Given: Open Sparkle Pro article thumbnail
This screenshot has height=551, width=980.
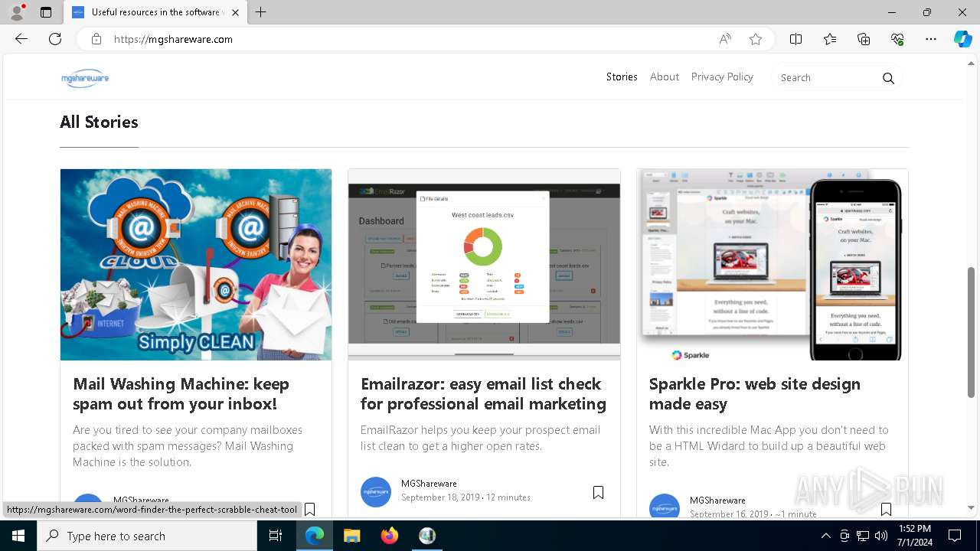Looking at the screenshot, I should click(773, 264).
